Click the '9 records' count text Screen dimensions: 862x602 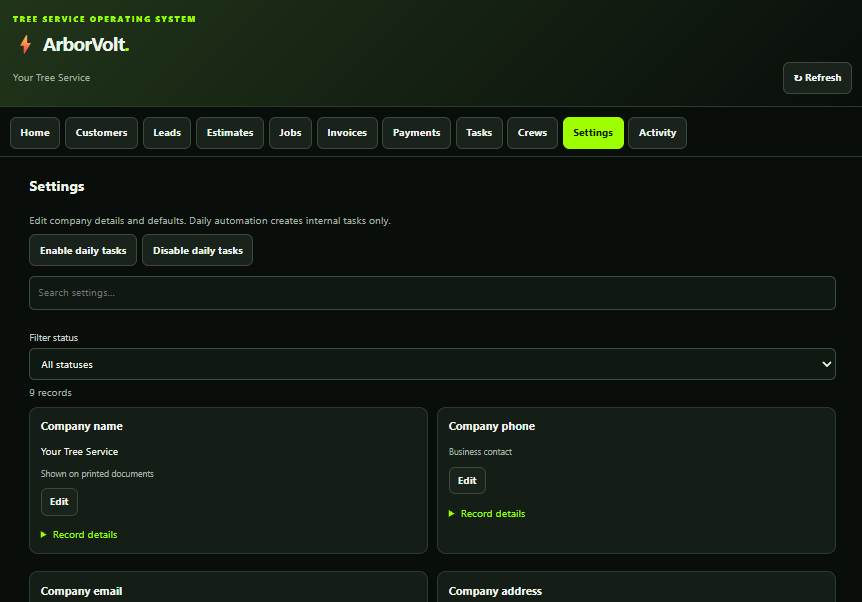click(51, 393)
